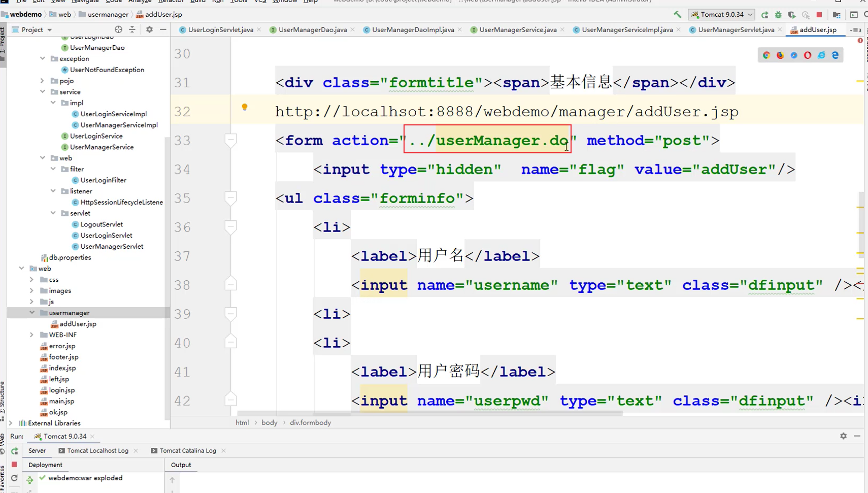Close UserManagerServiceImpl.java tab

679,30
